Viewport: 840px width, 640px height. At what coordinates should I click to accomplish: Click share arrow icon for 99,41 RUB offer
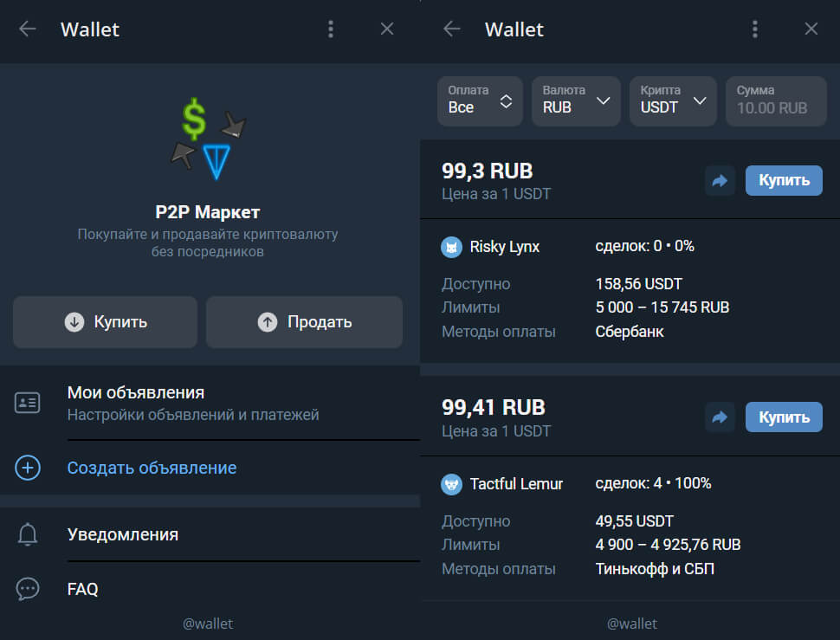[x=720, y=417]
